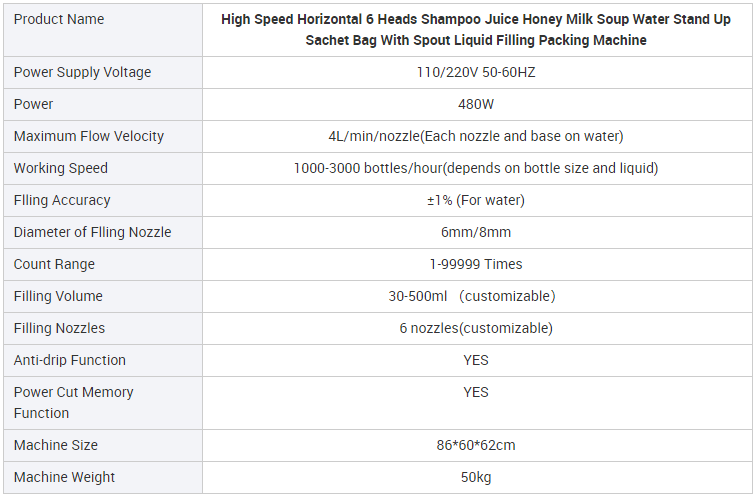The height and width of the screenshot is (496, 756).
Task: Select the 110/220V 50-60HZ value
Action: coord(476,72)
